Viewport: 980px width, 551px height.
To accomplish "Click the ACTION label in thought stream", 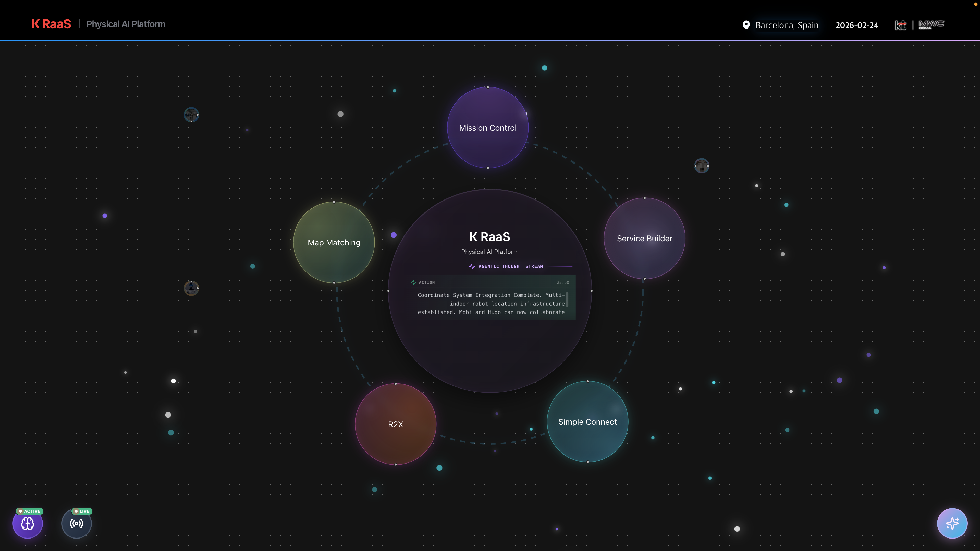I will (427, 282).
